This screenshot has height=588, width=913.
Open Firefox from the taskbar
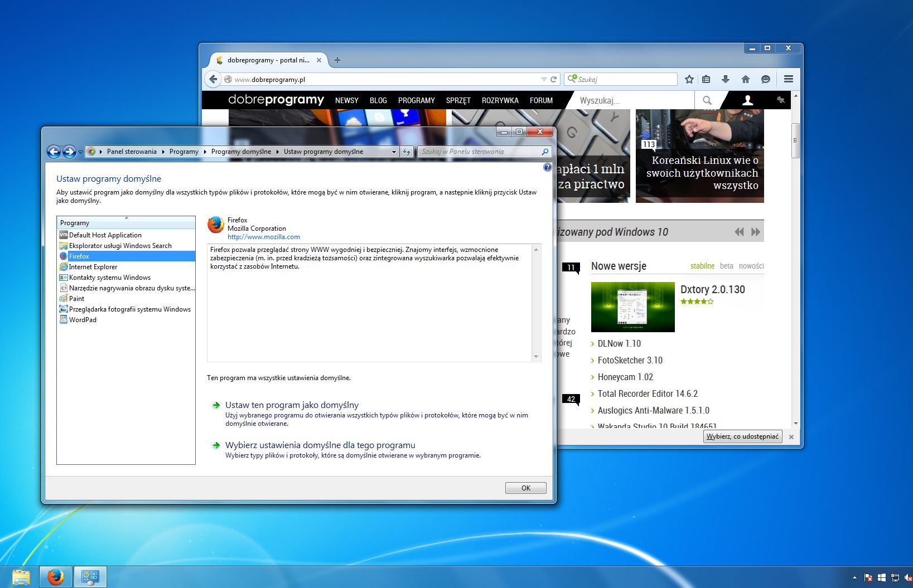pos(55,576)
